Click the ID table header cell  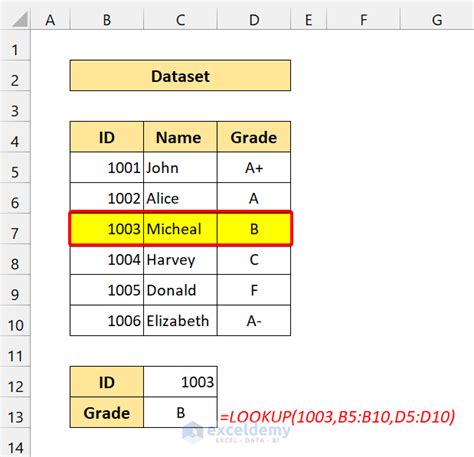[107, 137]
